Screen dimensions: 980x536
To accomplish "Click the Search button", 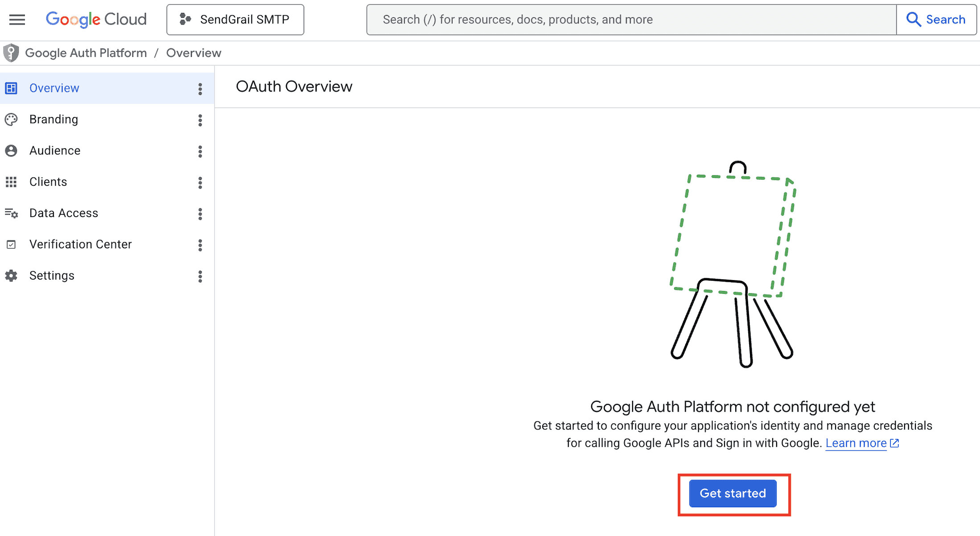I will pyautogui.click(x=936, y=20).
